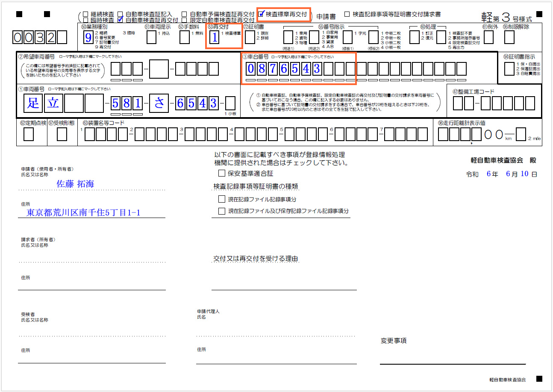The image size is (553, 392).
Task: Click the 変更事項 entry line
Action: click(453, 358)
